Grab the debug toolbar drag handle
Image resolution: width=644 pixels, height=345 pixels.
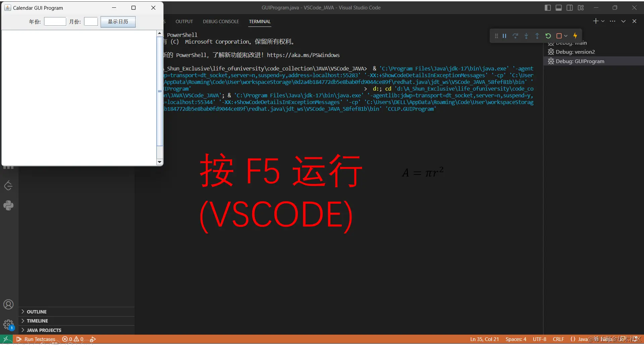[x=496, y=36]
